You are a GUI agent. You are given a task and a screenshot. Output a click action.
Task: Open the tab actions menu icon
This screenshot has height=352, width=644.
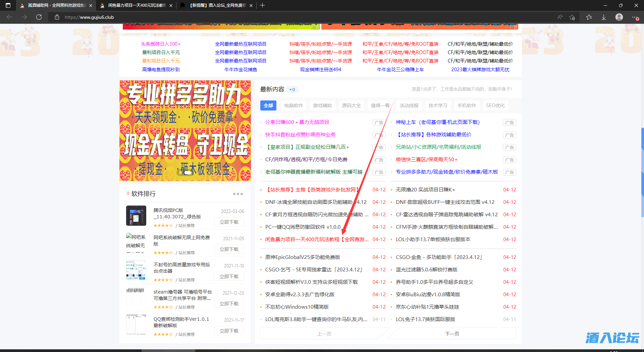click(8, 5)
